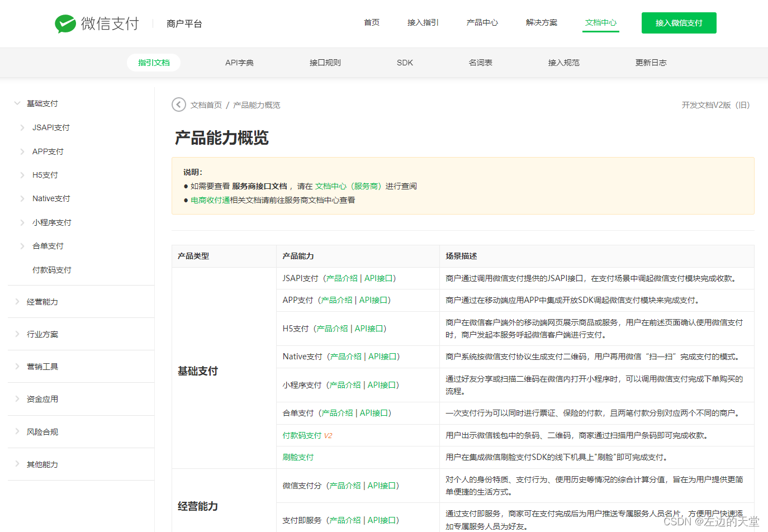Collapse the 基础支付 sidebar section
Screen dimensions: 768x532
pyautogui.click(x=41, y=103)
